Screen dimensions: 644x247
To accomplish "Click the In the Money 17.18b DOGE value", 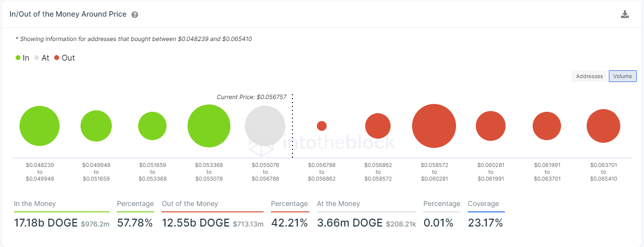I will 46,223.
